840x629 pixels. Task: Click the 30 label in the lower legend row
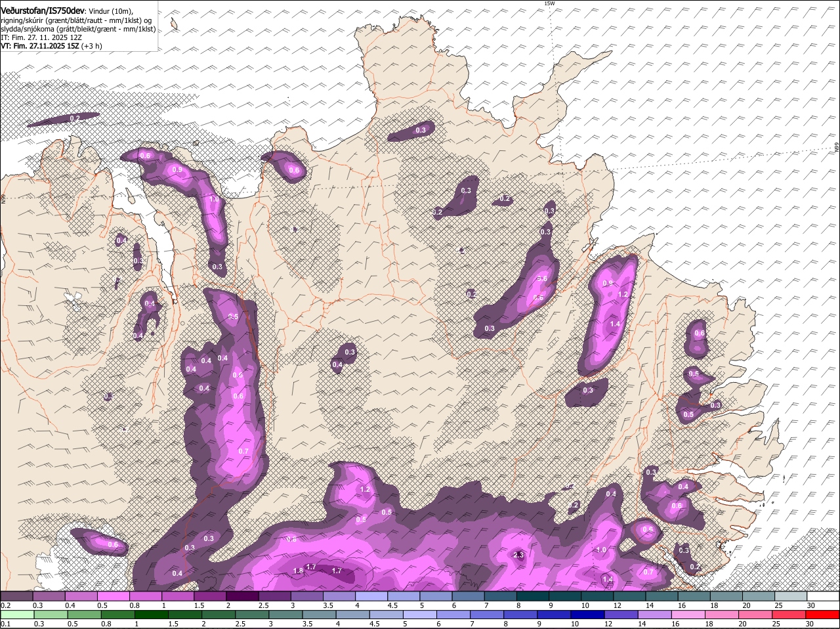tap(811, 624)
